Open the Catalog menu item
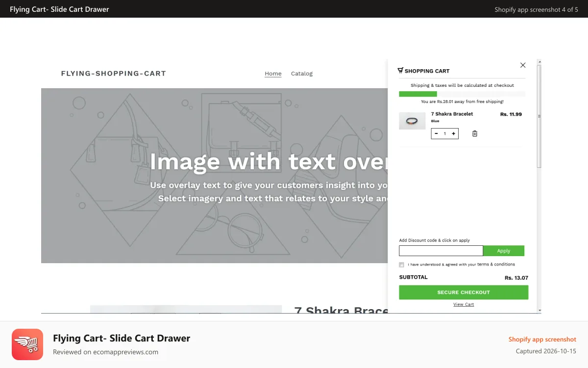Viewport: 588px width, 368px height. coord(302,74)
